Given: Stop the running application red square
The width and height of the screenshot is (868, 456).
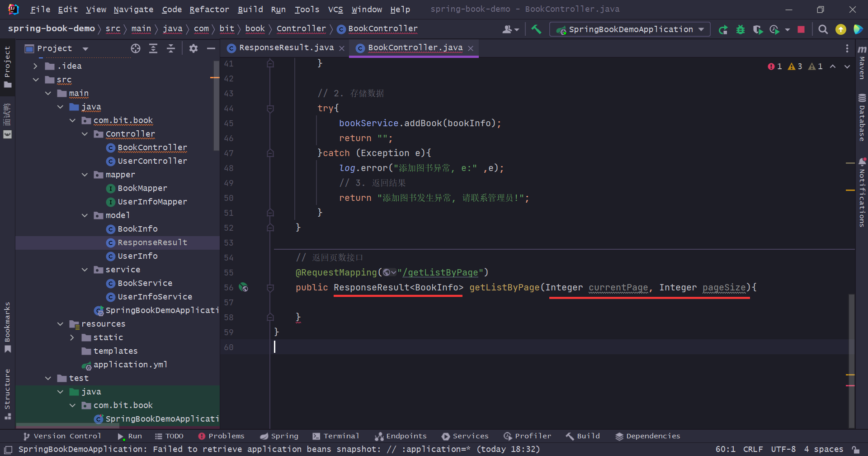Looking at the screenshot, I should point(801,29).
